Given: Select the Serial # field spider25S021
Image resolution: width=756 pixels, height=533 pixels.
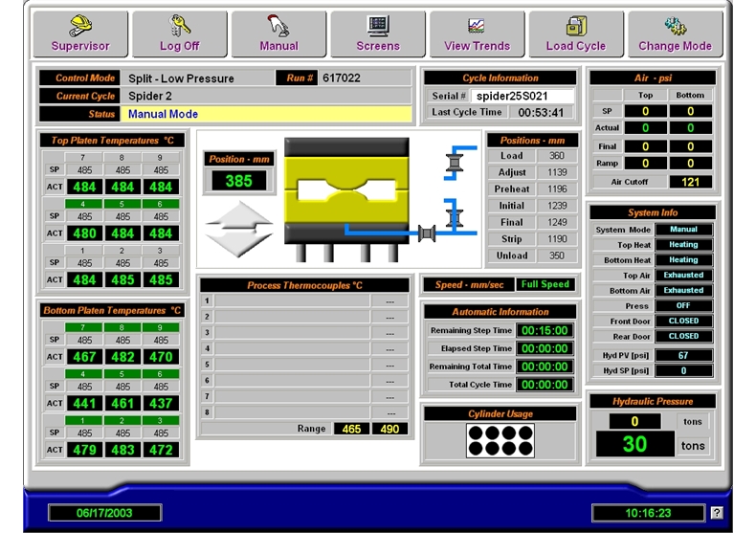Looking at the screenshot, I should click(523, 96).
